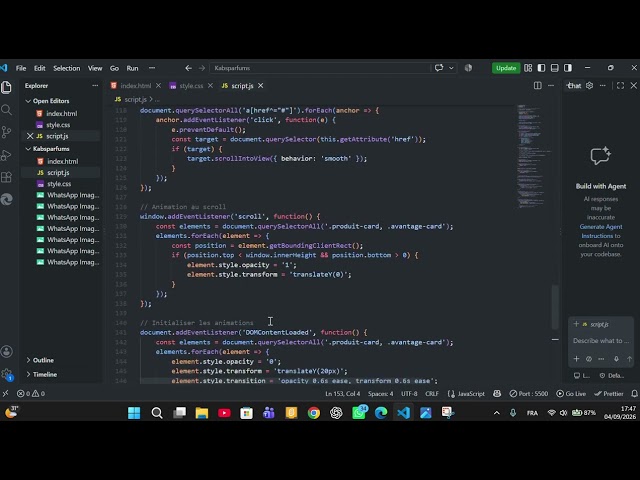Open errors and warnings status item
This screenshot has height=480, width=640.
coord(31,393)
